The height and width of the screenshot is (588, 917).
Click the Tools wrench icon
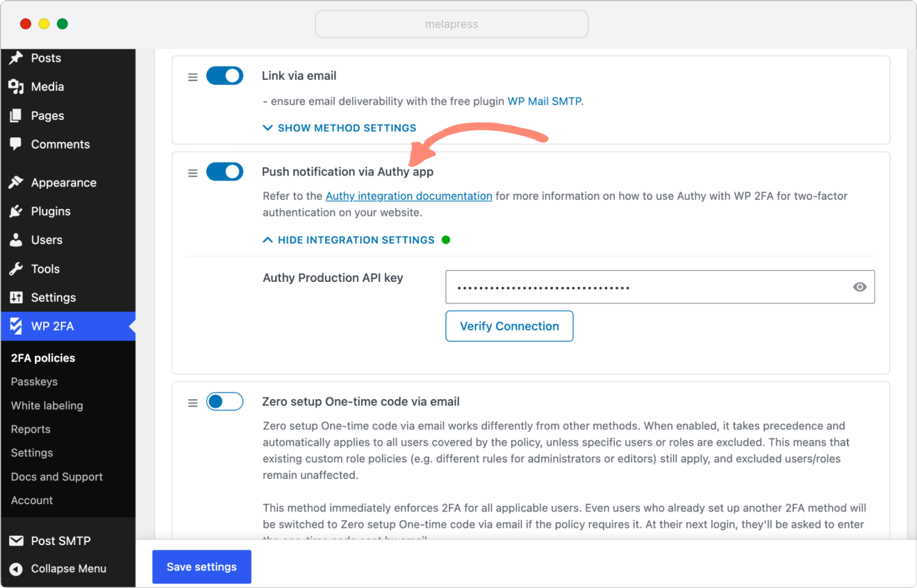tap(16, 269)
